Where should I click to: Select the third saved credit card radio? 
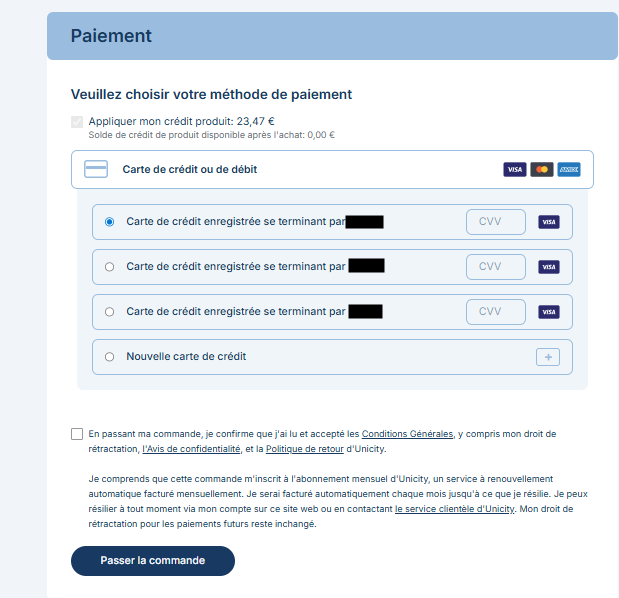point(109,312)
